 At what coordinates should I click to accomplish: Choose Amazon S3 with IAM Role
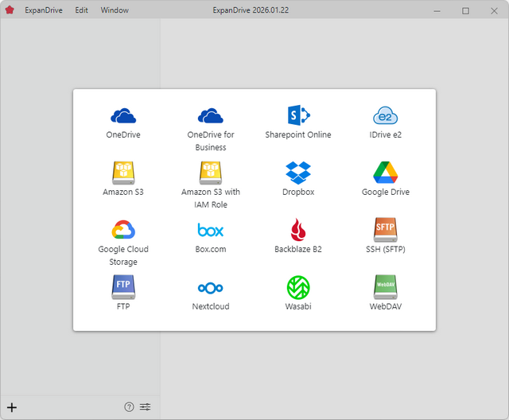(x=211, y=173)
